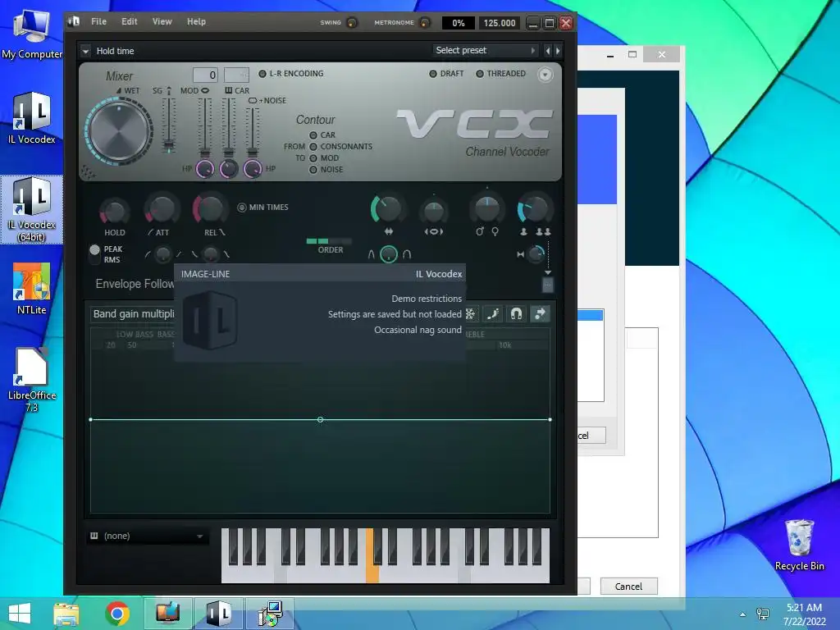This screenshot has width=840, height=630.
Task: Click the Vocodex logo icon beside the File menu
Action: click(74, 21)
